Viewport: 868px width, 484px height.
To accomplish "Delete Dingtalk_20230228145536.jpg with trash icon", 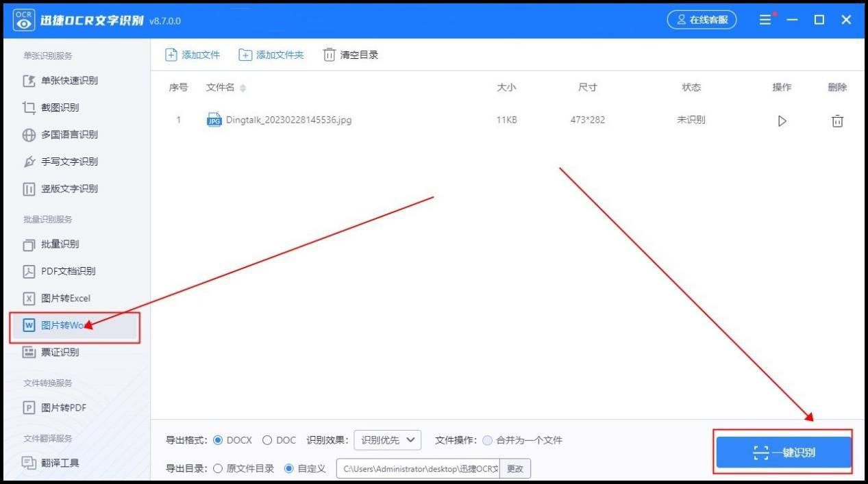I will coord(836,120).
